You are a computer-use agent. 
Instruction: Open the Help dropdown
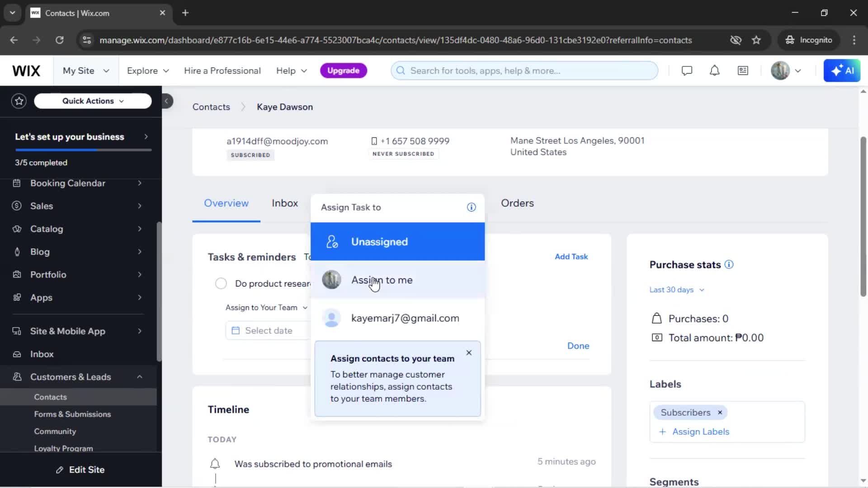pos(292,71)
